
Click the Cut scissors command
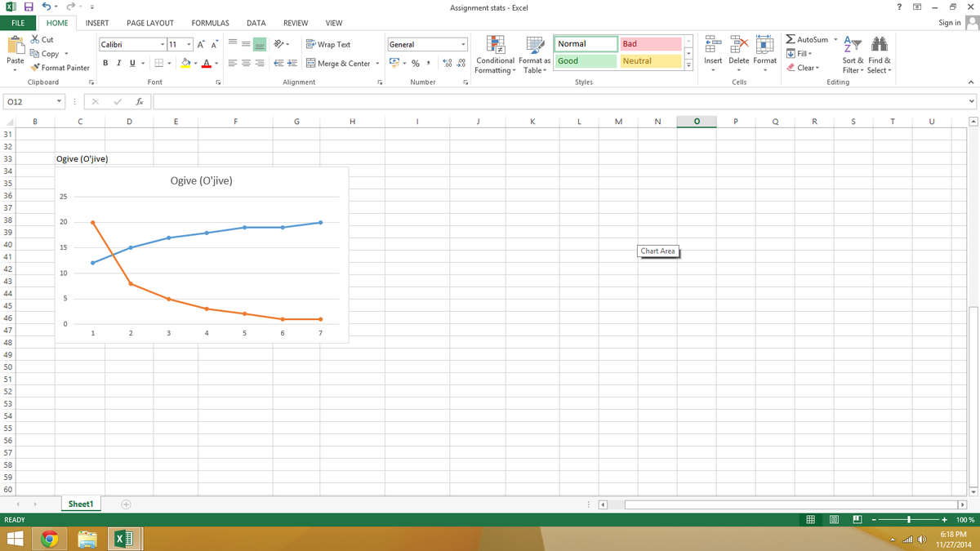pos(42,39)
